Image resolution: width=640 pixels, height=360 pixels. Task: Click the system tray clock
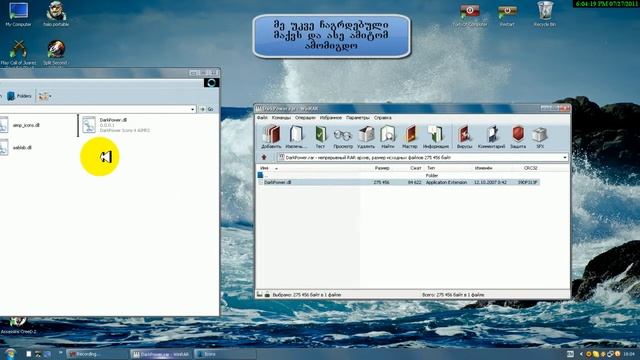(x=629, y=354)
